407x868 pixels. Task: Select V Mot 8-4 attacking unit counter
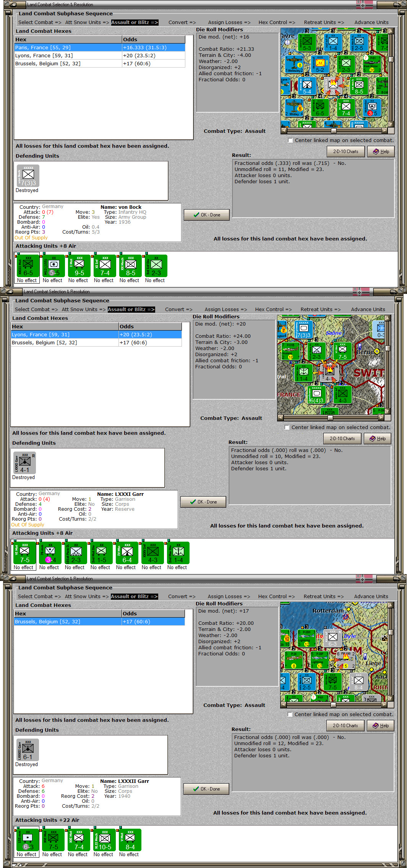pos(130,840)
